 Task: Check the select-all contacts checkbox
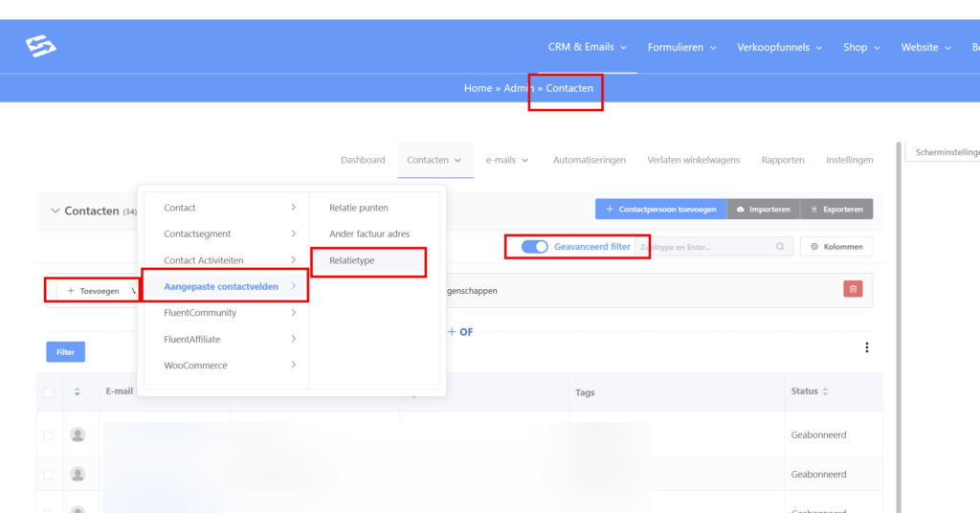48,392
